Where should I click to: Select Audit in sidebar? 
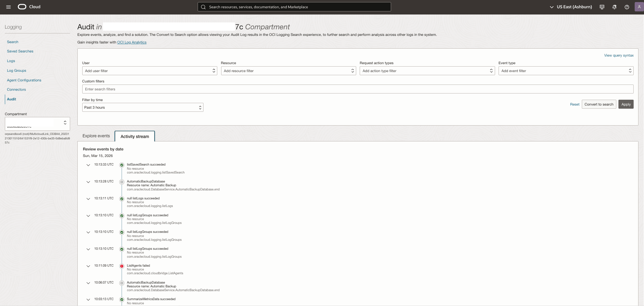click(11, 99)
